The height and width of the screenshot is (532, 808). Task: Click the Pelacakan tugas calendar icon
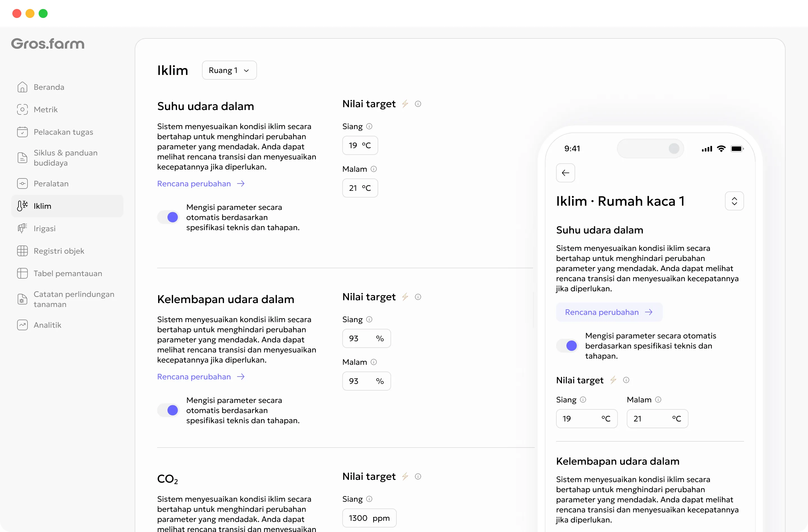coord(22,132)
